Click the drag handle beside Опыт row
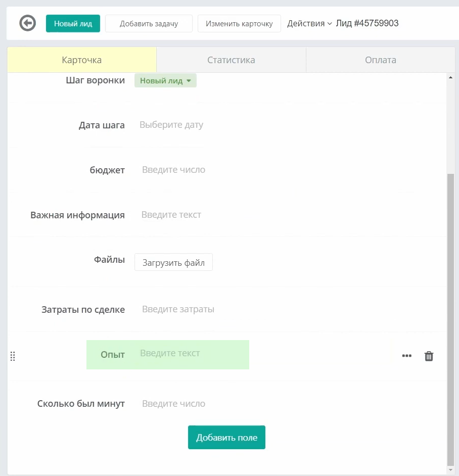Screen dimensions: 459x476 point(13,356)
